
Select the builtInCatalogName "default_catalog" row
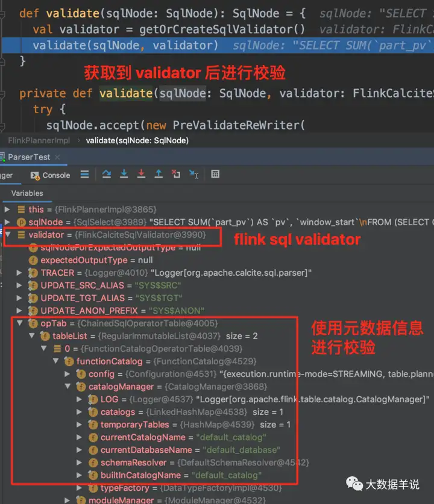[x=217, y=475]
